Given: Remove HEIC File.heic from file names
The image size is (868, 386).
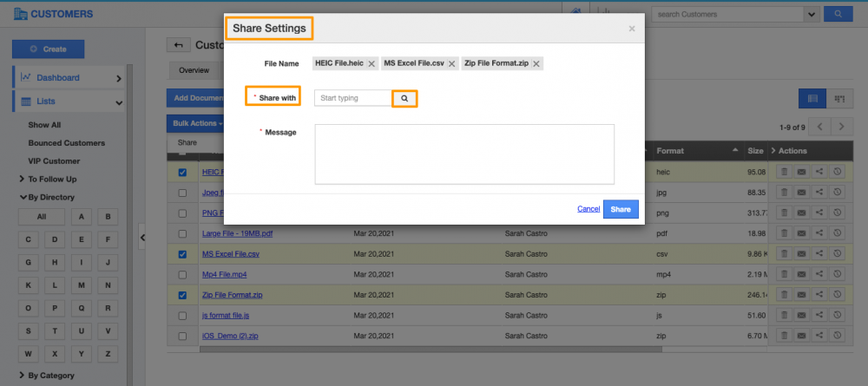Looking at the screenshot, I should coord(372,64).
